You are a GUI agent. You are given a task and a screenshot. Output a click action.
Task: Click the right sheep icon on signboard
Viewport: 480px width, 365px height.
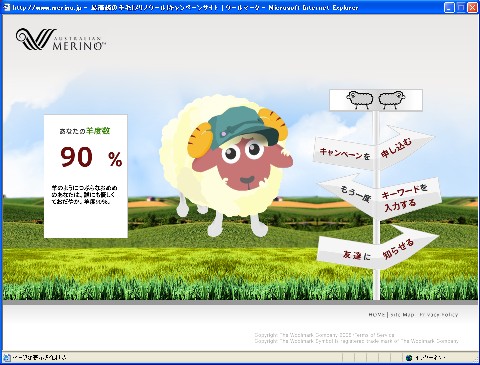point(392,100)
